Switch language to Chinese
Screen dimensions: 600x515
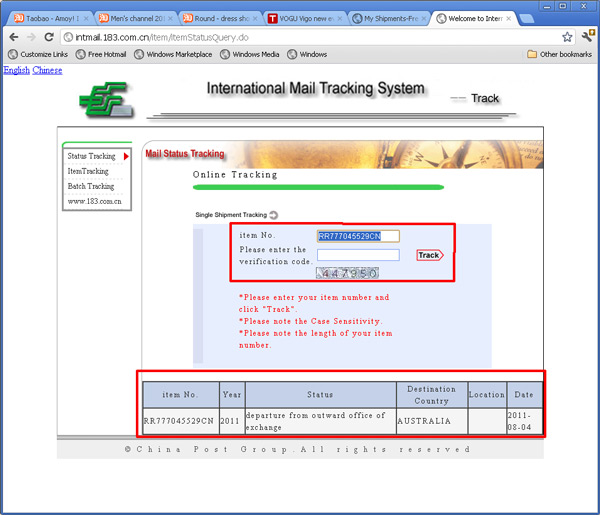tap(47, 70)
